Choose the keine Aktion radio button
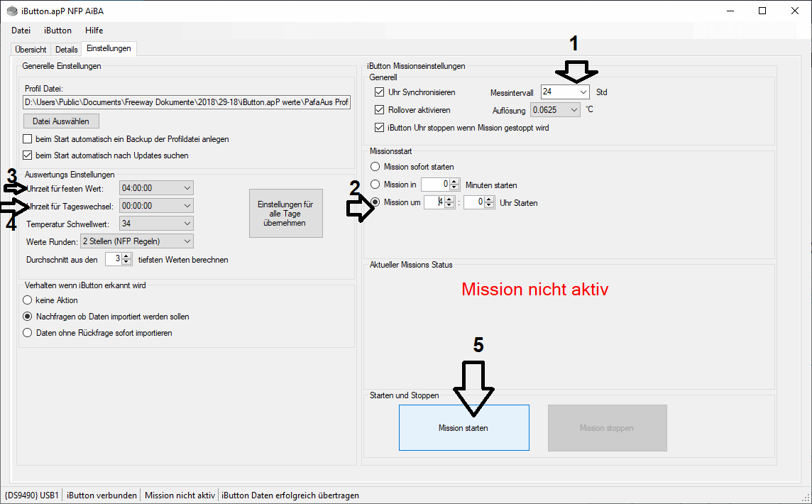 click(28, 300)
